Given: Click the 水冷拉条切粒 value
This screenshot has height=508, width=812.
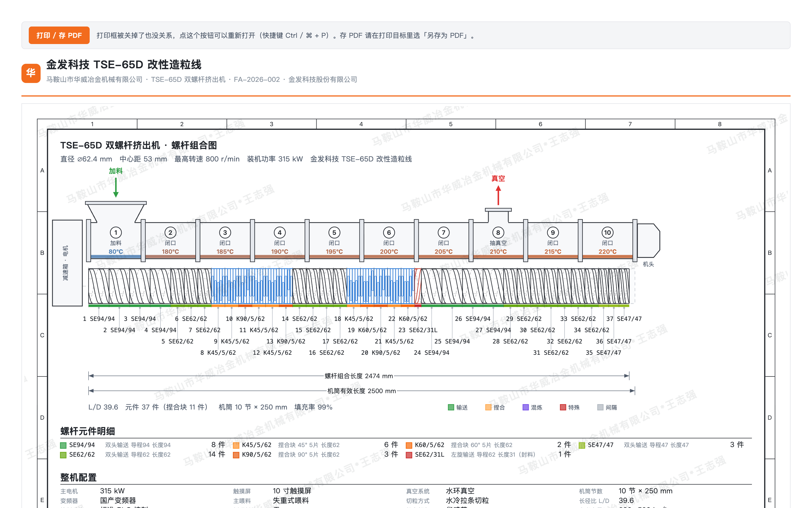Looking at the screenshot, I should pyautogui.click(x=467, y=501).
